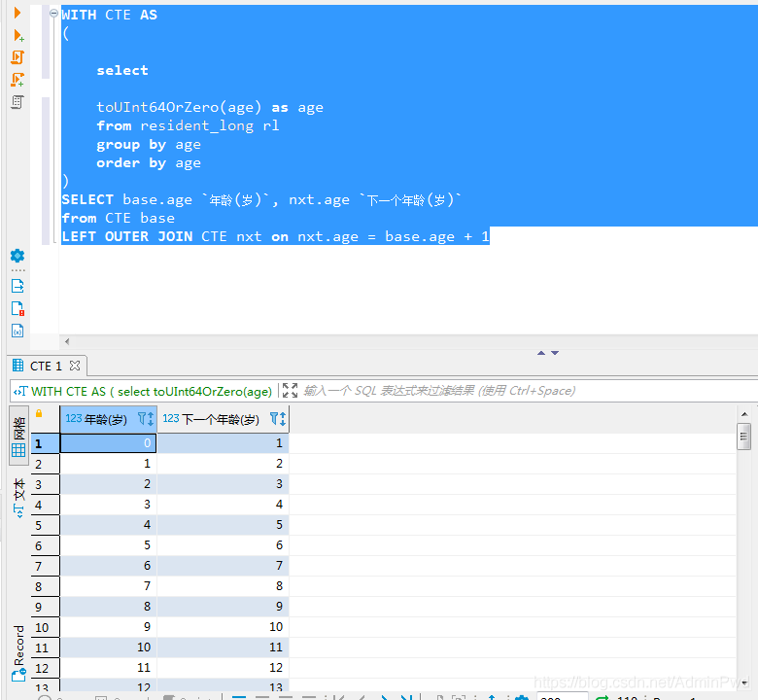
Task: Select 年龄(岁) cell in row 7
Action: (108, 566)
